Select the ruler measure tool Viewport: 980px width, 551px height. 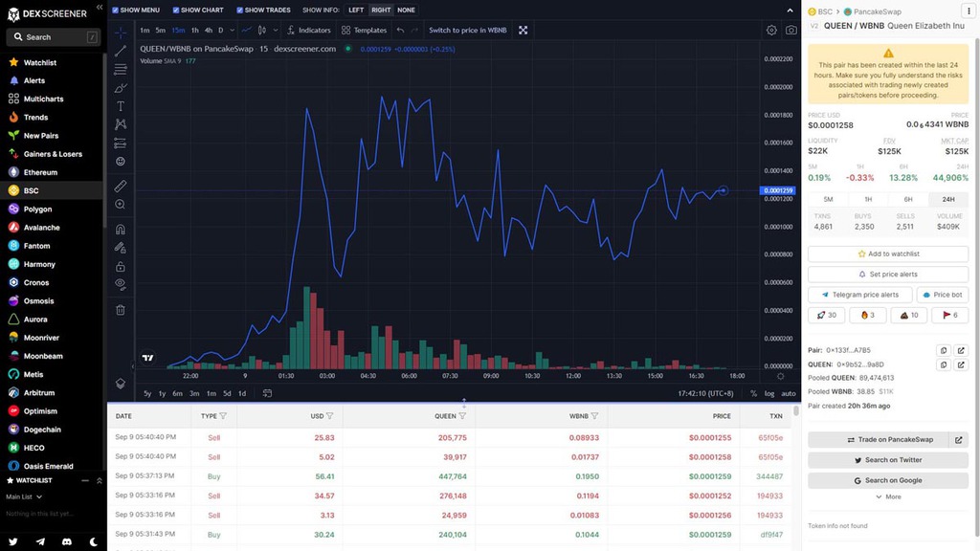pyautogui.click(x=121, y=186)
